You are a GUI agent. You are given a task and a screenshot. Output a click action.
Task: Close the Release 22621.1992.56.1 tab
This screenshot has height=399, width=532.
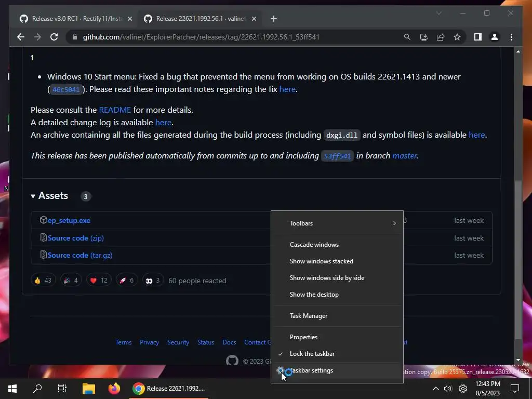tap(254, 19)
